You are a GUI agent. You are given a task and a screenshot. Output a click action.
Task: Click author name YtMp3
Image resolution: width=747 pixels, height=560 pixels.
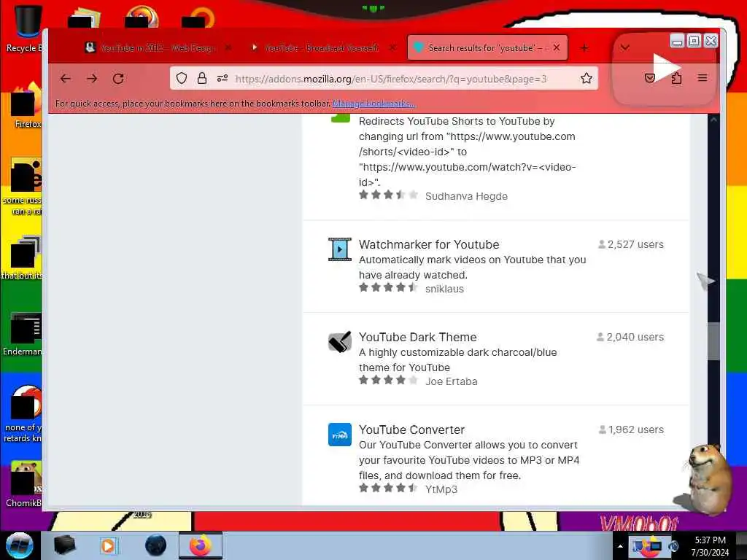tap(441, 489)
